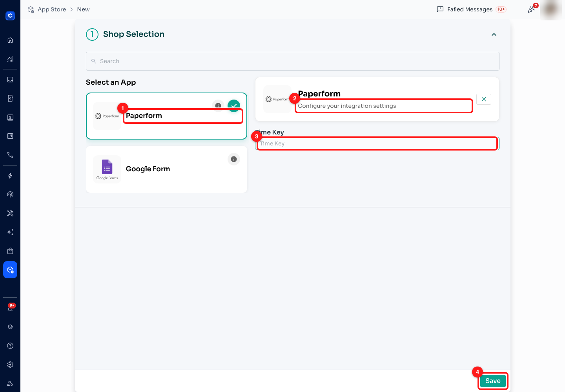Go to App Store breadcrumb link
565x392 pixels.
click(52, 9)
